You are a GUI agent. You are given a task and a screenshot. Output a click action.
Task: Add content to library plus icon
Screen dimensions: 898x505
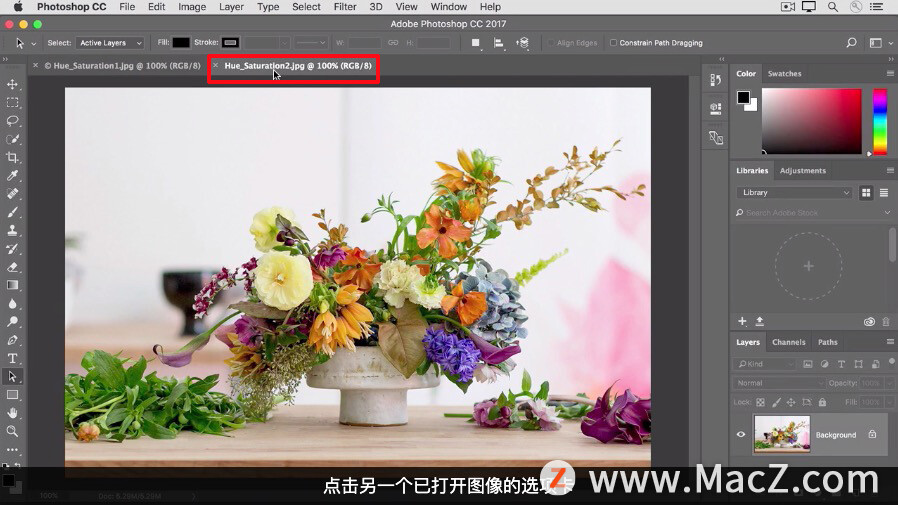(x=742, y=321)
